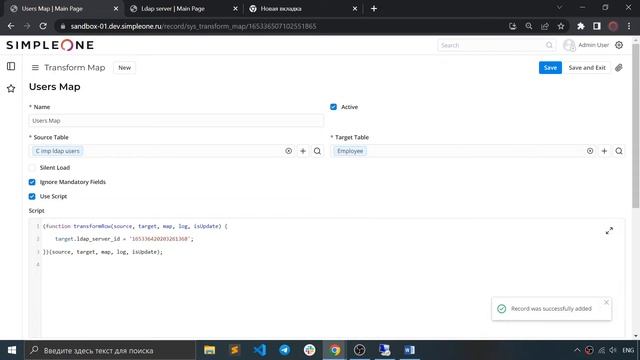Go back in browser history
The image size is (640, 360).
click(11, 26)
